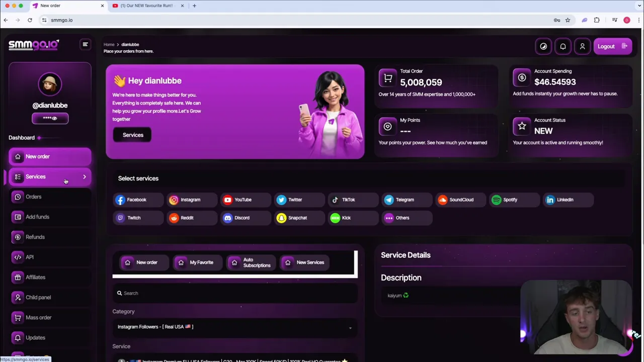Select the Refunds icon in sidebar
Image resolution: width=644 pixels, height=362 pixels.
[18, 237]
